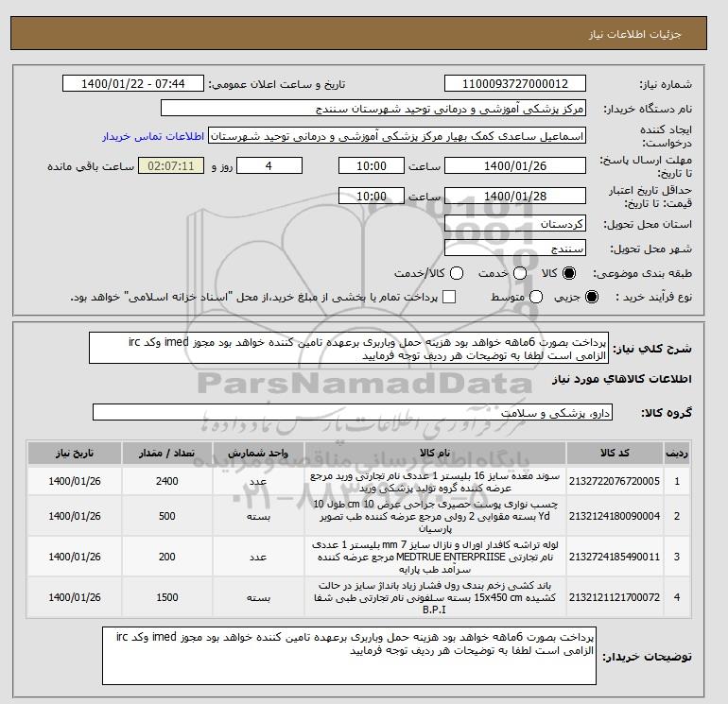Click the goods group field دارو، پزشکی و سلامت
The width and height of the screenshot is (728, 704).
coord(353,412)
